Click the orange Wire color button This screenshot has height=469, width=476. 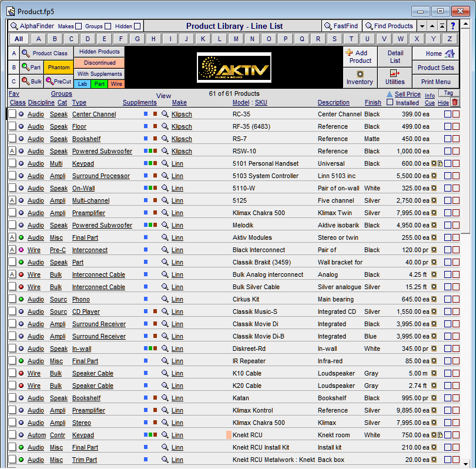[116, 84]
